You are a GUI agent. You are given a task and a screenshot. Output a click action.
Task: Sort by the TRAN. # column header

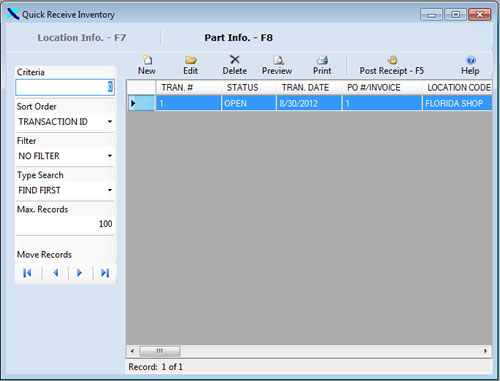click(x=188, y=87)
